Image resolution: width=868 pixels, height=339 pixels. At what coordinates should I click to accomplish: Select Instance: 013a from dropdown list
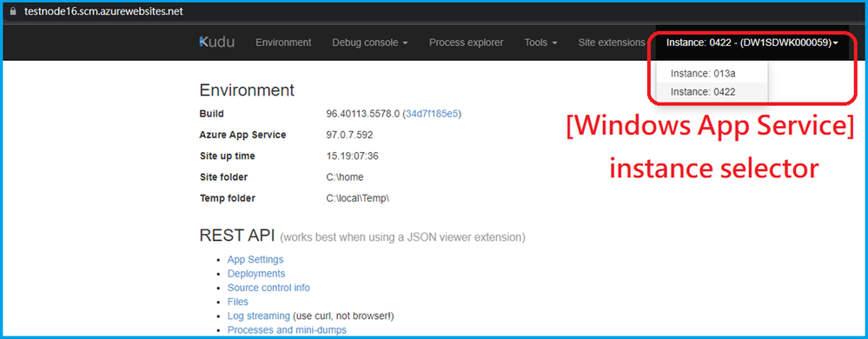coord(712,74)
